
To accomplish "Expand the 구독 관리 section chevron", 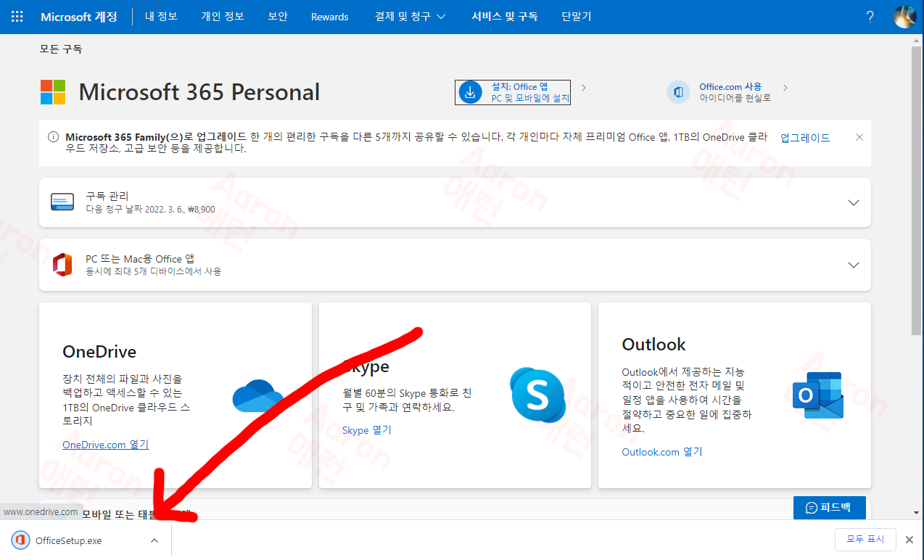I will [x=854, y=202].
